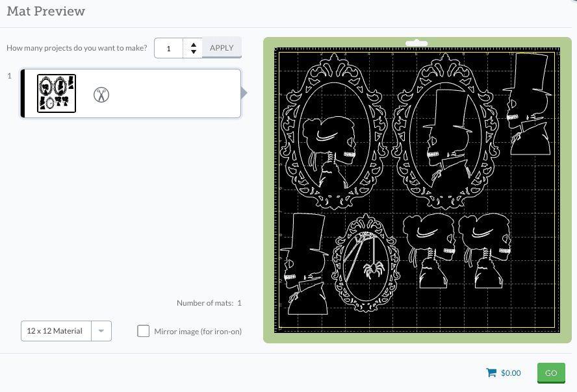Click the 'Number of mats: 1' text
The image size is (577, 392).
[209, 303]
